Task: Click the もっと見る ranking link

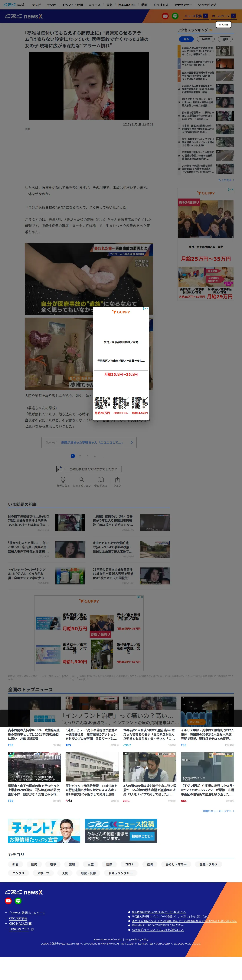Action: tap(226, 180)
